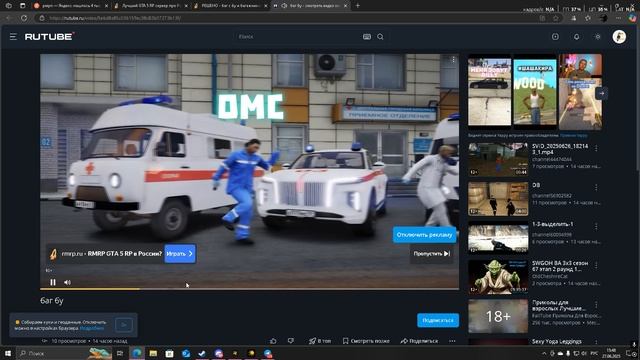640x360 pixels.
Task: Open the rmrp.ru RMRP GTA 5 RP ad link
Action: coord(112,253)
